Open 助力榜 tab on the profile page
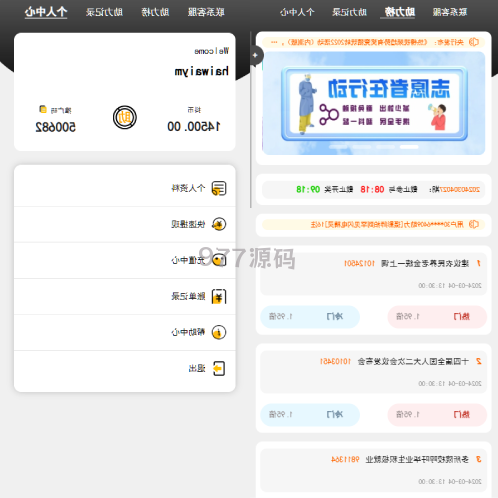 155,12
